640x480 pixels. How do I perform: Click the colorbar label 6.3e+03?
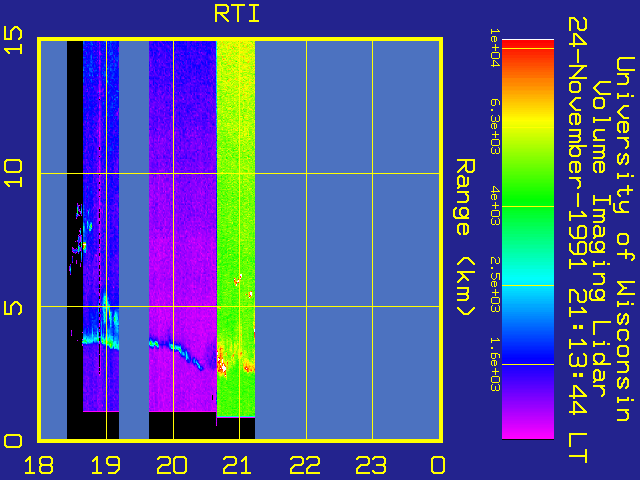(494, 127)
